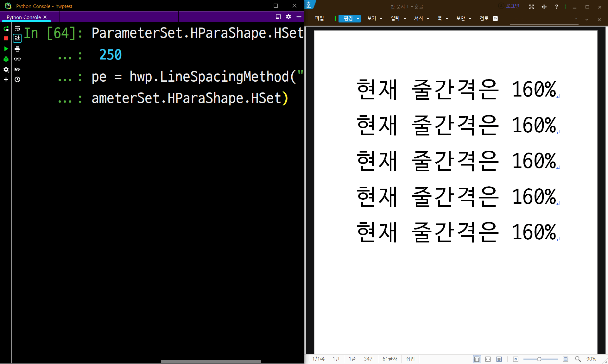Image resolution: width=608 pixels, height=364 pixels.
Task: Click the 로그인 login link
Action: (512, 6)
